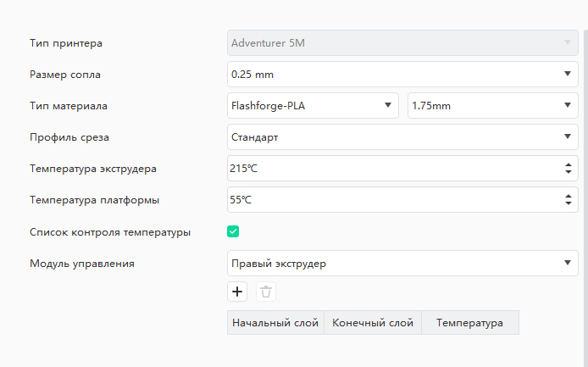Click the trash delete icon

pyautogui.click(x=266, y=292)
